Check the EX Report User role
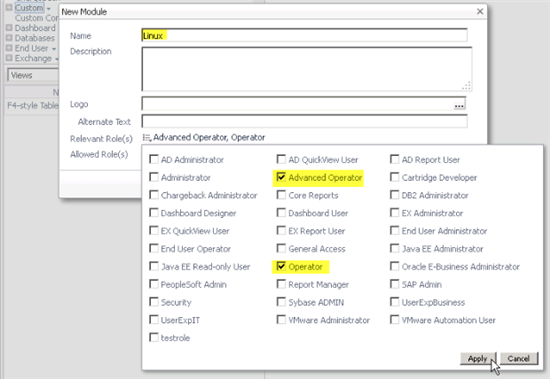This screenshot has width=550, height=379. point(281,231)
